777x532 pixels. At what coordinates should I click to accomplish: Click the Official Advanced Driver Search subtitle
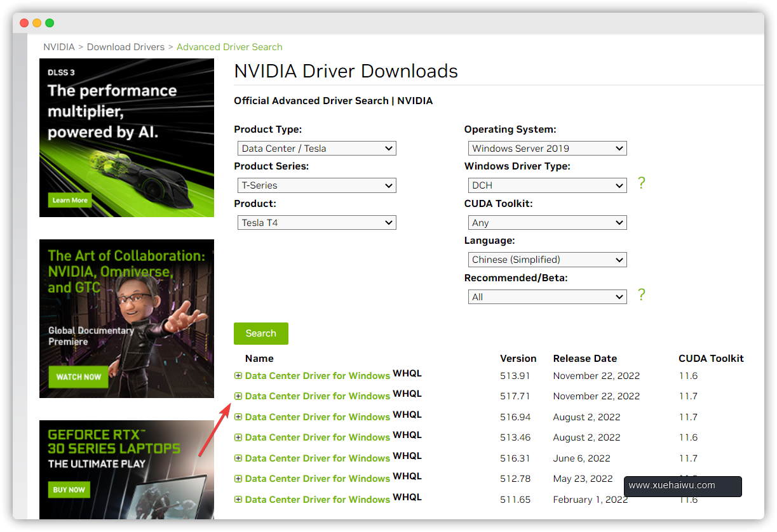coord(334,101)
